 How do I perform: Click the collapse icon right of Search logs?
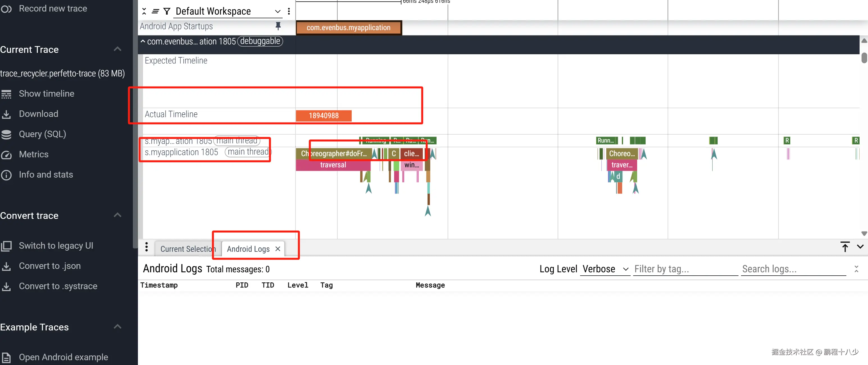[x=856, y=269]
